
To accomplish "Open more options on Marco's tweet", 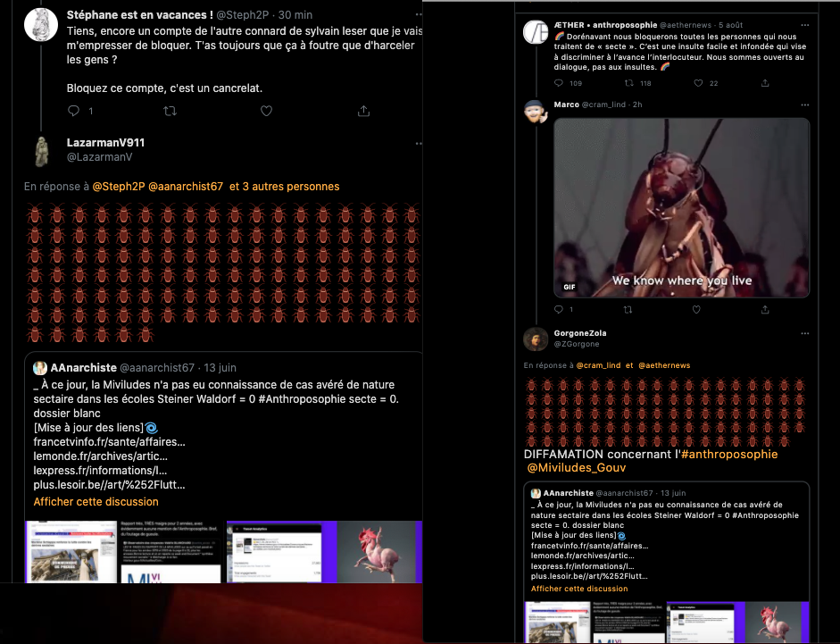I will click(804, 105).
